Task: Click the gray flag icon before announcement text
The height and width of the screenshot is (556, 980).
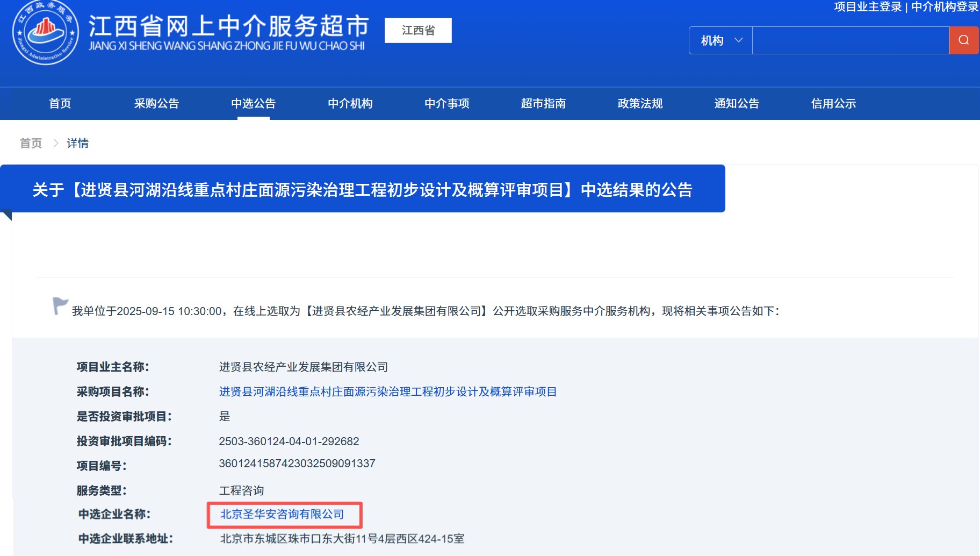Action: click(60, 306)
